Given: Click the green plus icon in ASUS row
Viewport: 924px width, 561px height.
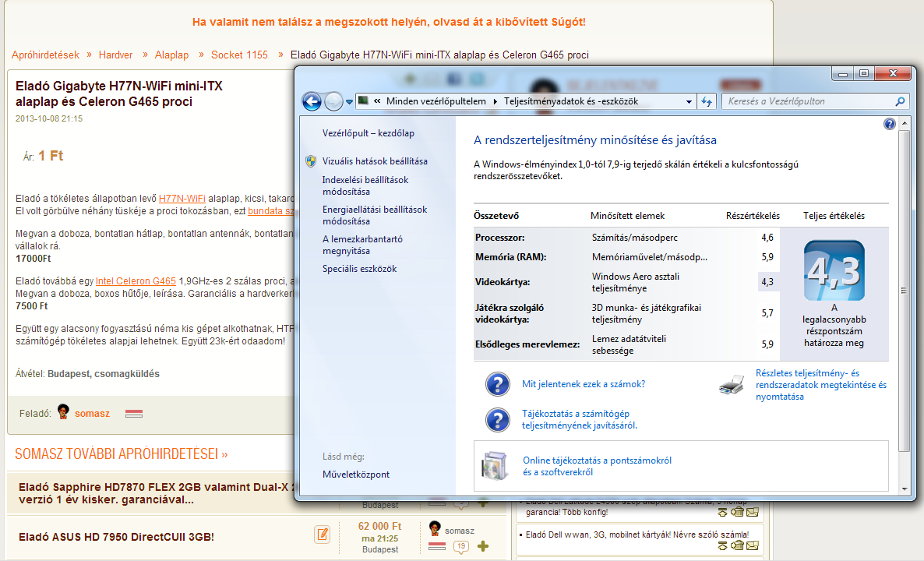Looking at the screenshot, I should click(483, 546).
